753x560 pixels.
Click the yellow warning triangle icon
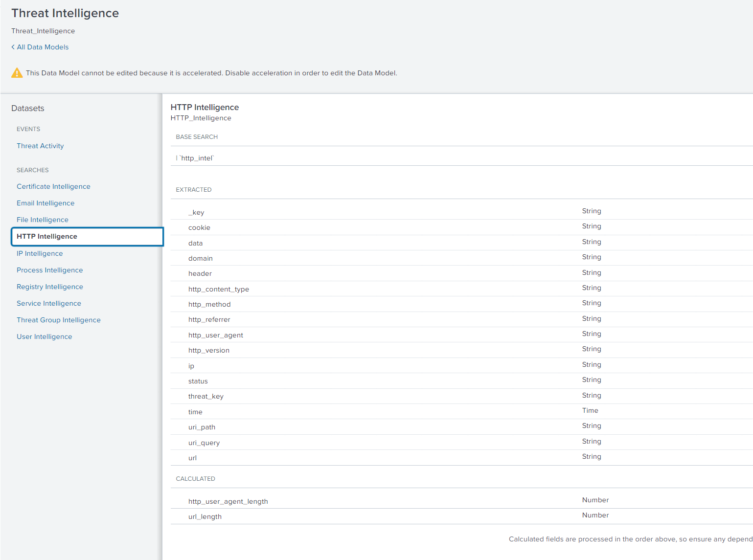pyautogui.click(x=17, y=73)
